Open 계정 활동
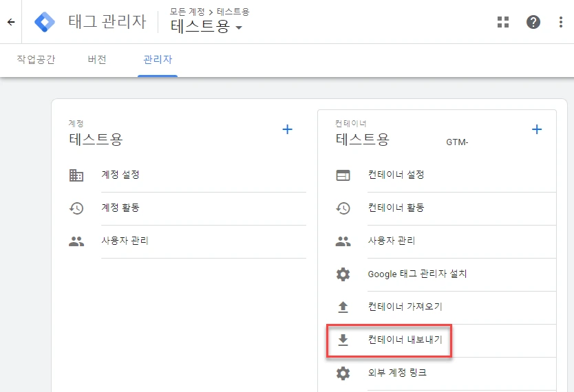This screenshot has height=392, width=574. [x=120, y=208]
